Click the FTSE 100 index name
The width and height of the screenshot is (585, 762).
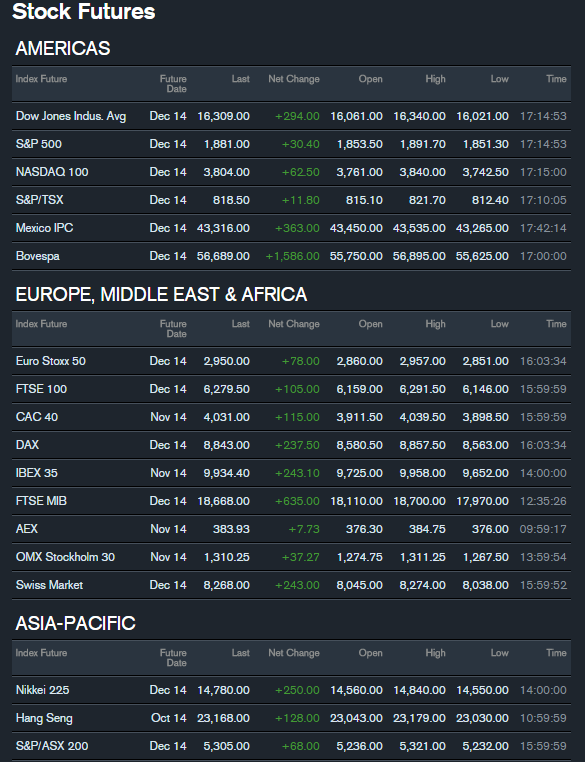pos(41,389)
